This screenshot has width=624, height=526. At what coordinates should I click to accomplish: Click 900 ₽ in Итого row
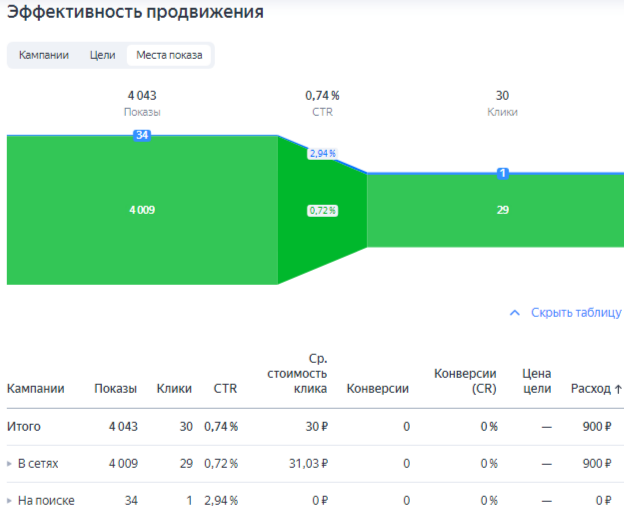tap(597, 427)
